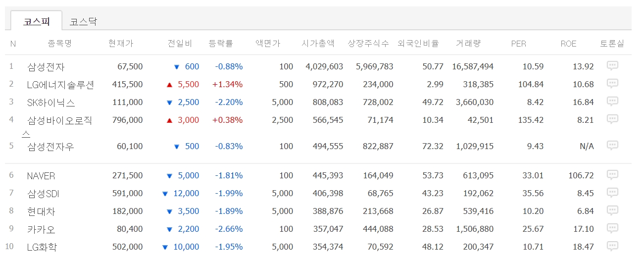
Task: Open discussion room icon for 삼성SDI
Action: [x=612, y=192]
